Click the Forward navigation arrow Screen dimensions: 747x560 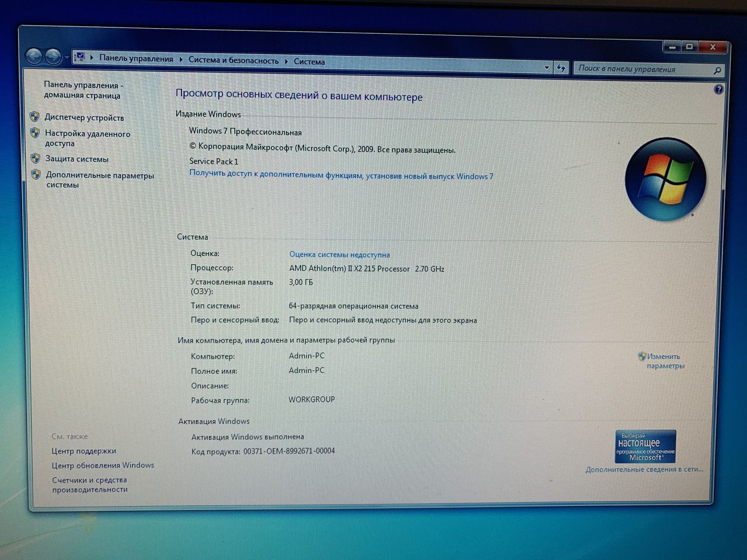click(53, 57)
